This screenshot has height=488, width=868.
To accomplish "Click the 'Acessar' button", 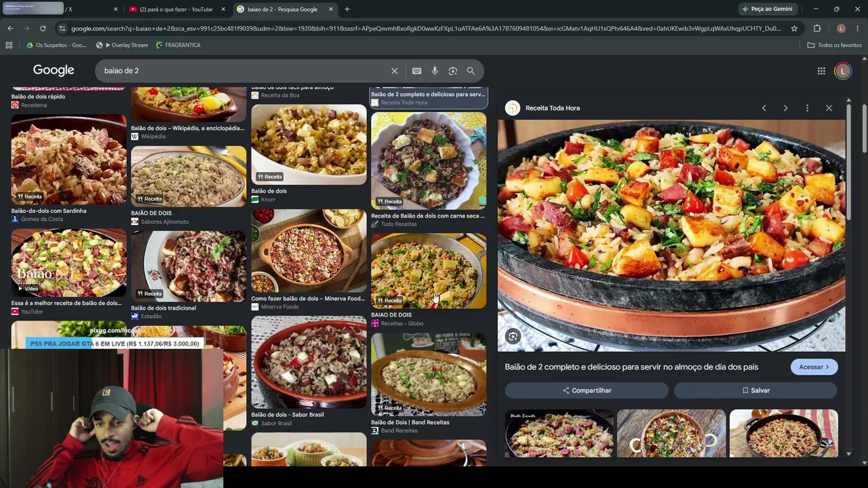I will point(814,367).
